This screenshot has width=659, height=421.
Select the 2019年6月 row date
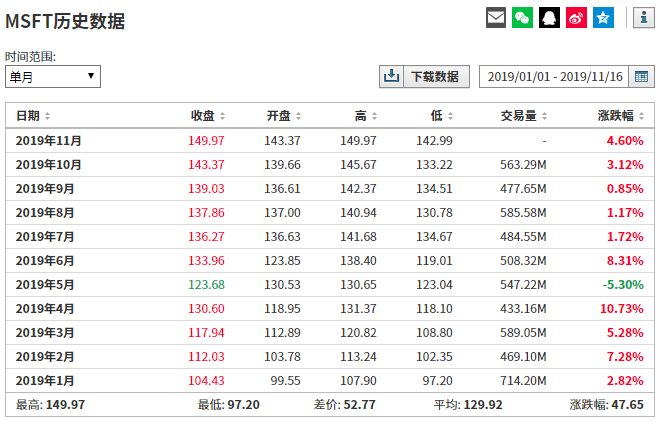point(45,260)
